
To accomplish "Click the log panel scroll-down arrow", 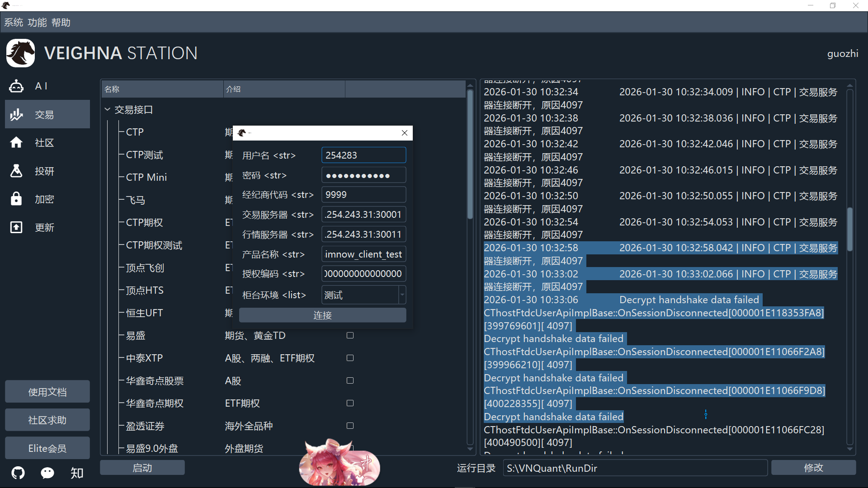I will pos(850,449).
